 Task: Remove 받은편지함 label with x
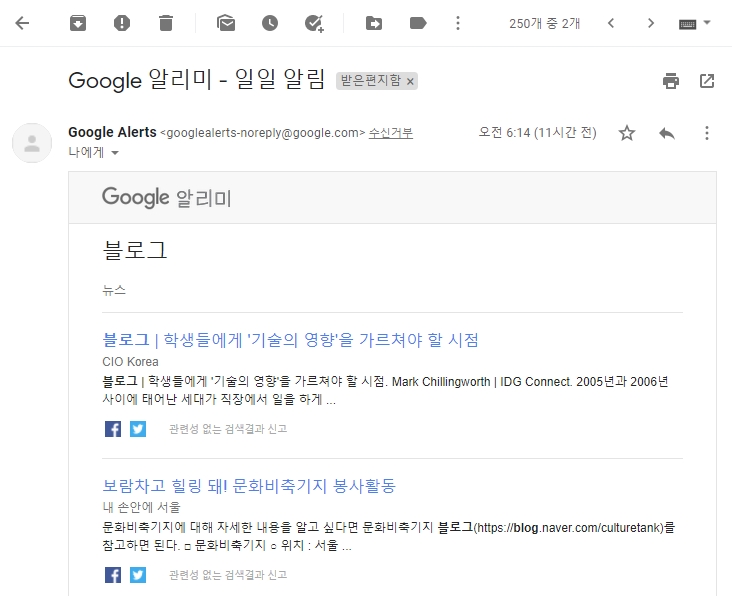[x=410, y=82]
